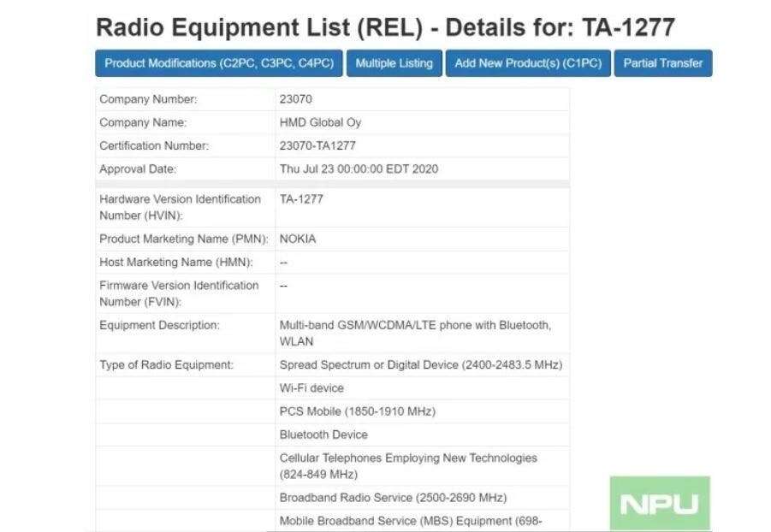Image resolution: width=771 pixels, height=532 pixels.
Task: Open the Multiple Listing button
Action: [x=394, y=63]
